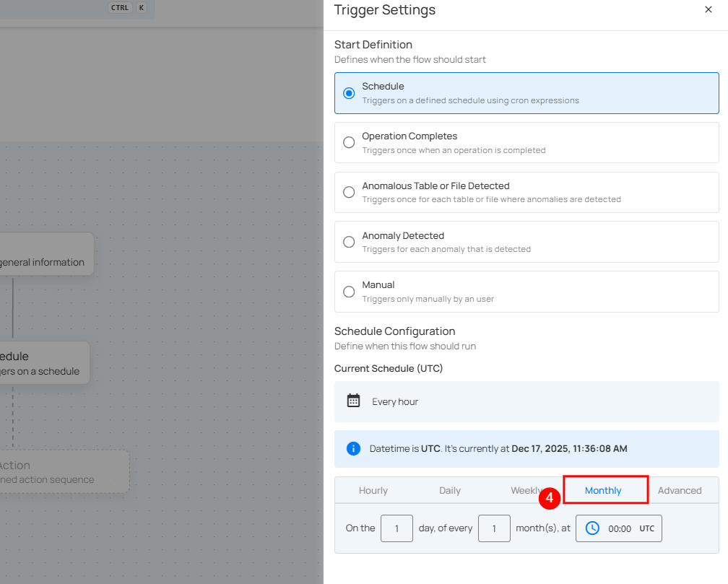This screenshot has width=728, height=584.
Task: Open the Advanced schedule tab
Action: click(680, 491)
